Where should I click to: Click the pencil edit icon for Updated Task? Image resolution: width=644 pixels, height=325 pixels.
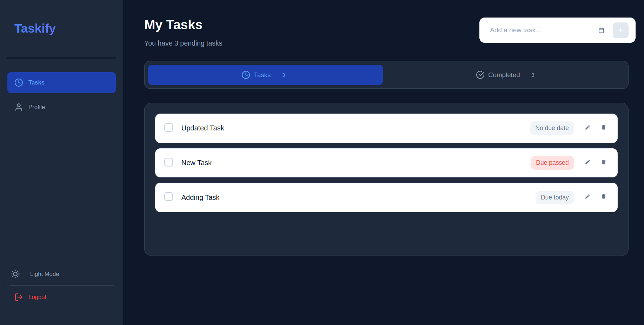tap(587, 128)
